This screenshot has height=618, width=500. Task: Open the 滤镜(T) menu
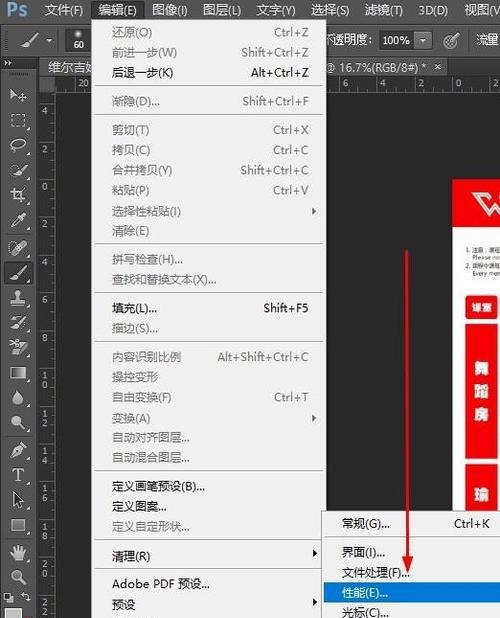click(383, 9)
